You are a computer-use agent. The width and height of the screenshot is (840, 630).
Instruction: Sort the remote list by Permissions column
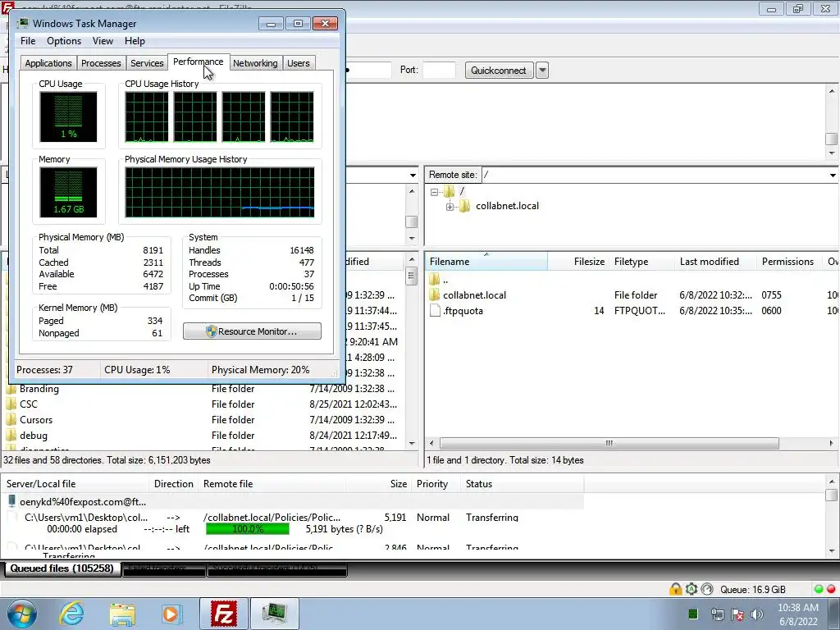pyautogui.click(x=788, y=262)
